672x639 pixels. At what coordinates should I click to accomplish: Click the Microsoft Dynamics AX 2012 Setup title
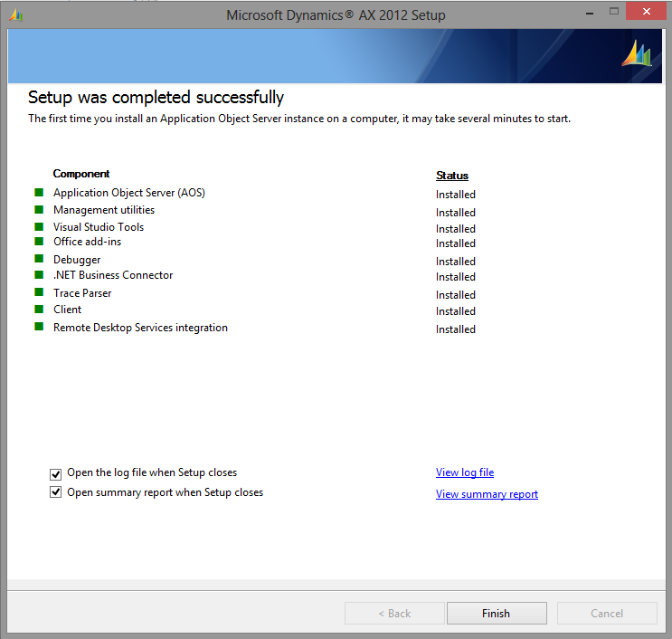tap(336, 15)
